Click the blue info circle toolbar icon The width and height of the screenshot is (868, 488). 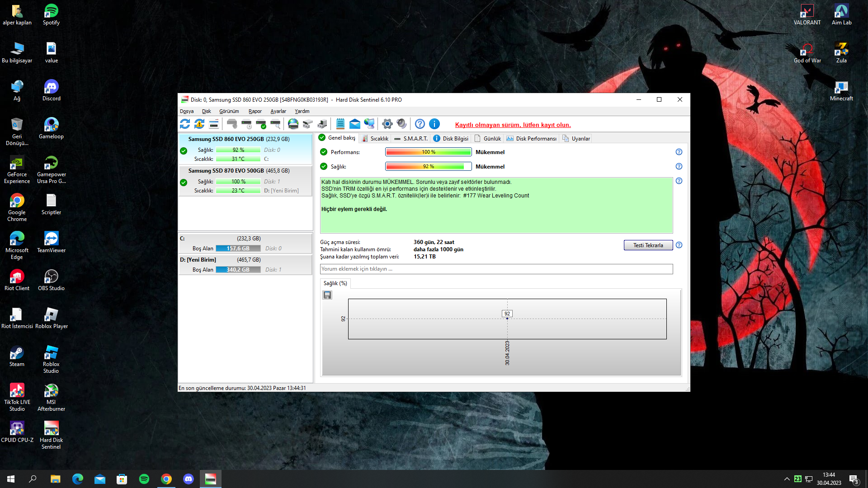click(x=434, y=124)
